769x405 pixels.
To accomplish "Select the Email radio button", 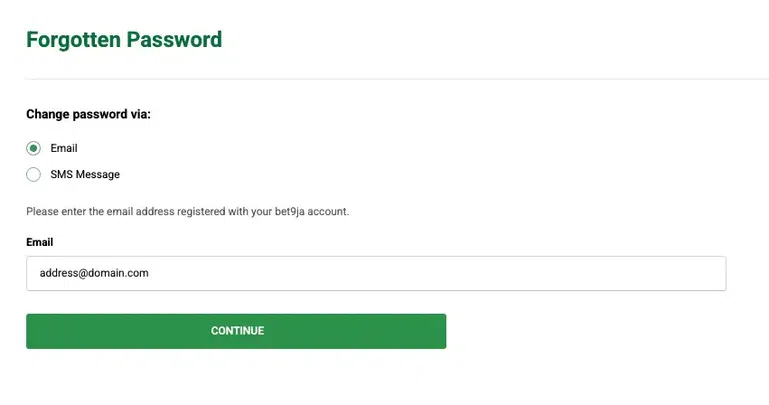I will 34,148.
